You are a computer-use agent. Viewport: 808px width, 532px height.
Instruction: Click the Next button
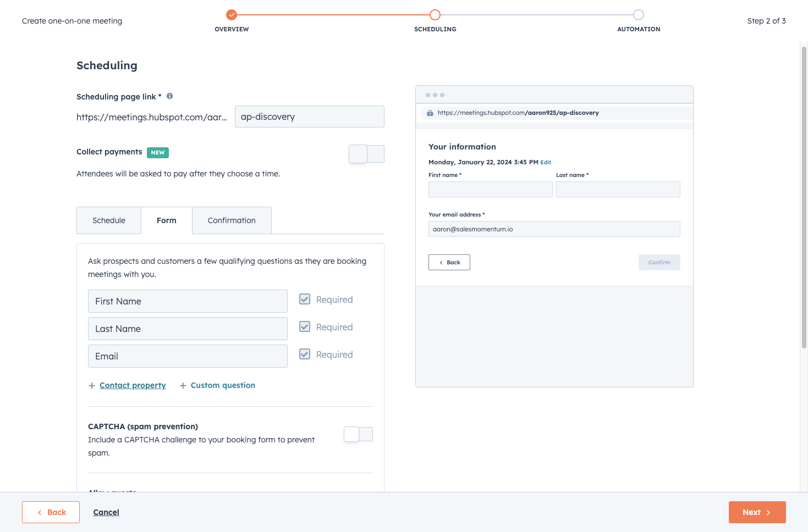(757, 512)
